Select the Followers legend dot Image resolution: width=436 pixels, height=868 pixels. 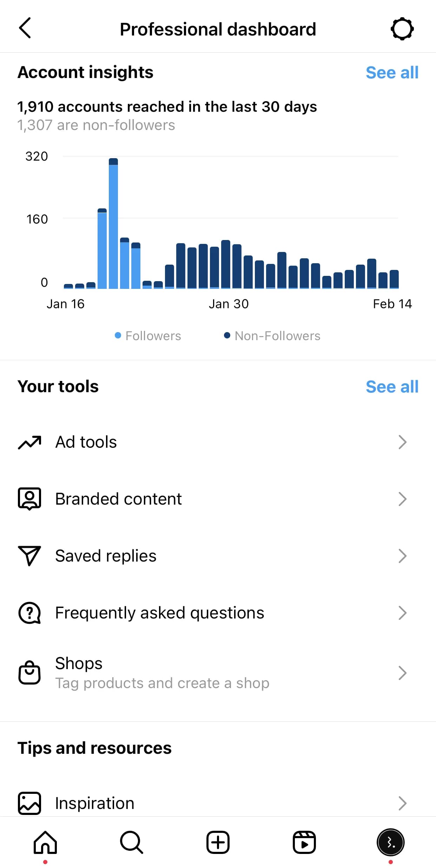[118, 336]
